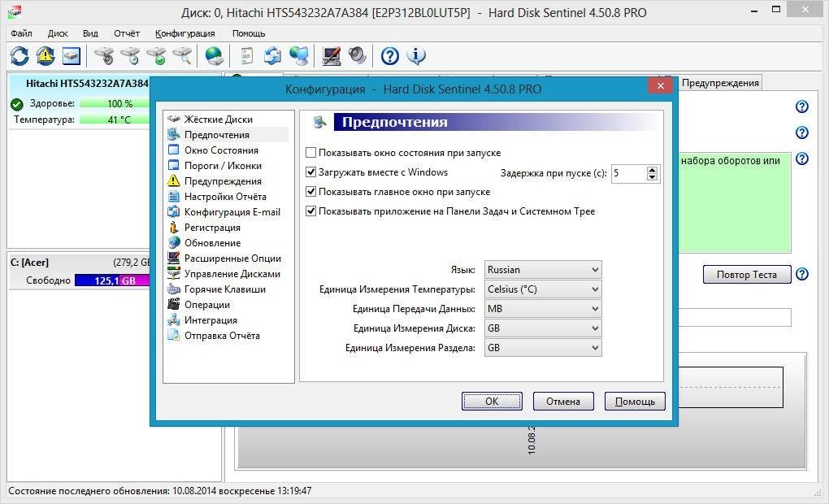Click the Температура 41 °C bar

[115, 120]
